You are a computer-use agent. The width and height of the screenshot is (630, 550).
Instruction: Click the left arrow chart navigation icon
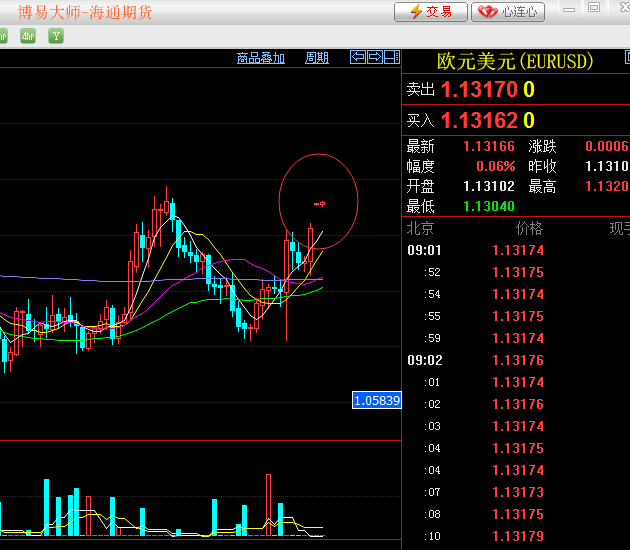point(357,57)
